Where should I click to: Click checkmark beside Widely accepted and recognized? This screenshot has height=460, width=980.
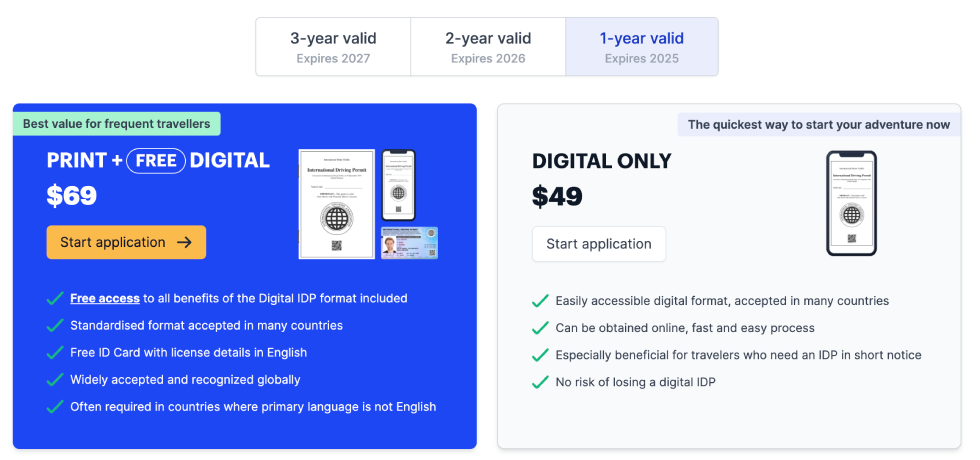point(55,380)
